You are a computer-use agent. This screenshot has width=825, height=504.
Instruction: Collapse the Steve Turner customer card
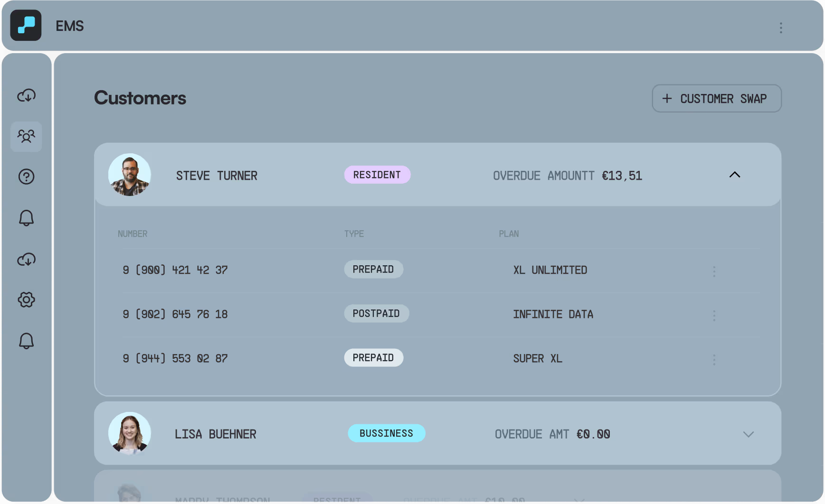(734, 175)
